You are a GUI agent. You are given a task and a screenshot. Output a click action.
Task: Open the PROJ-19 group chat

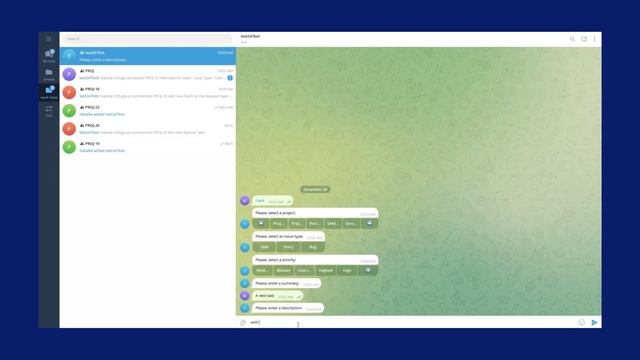pyautogui.click(x=148, y=147)
